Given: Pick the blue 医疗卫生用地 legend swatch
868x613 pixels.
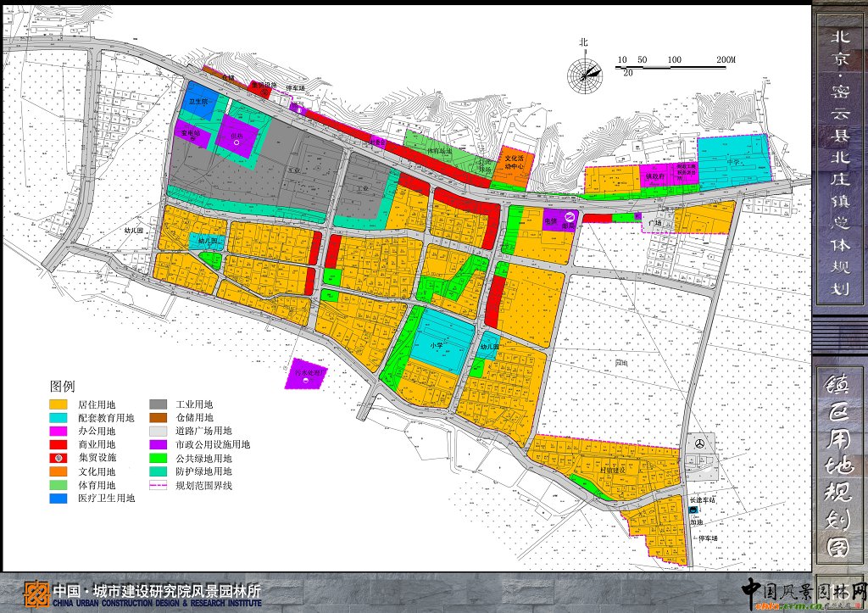Looking at the screenshot, I should pyautogui.click(x=58, y=499).
